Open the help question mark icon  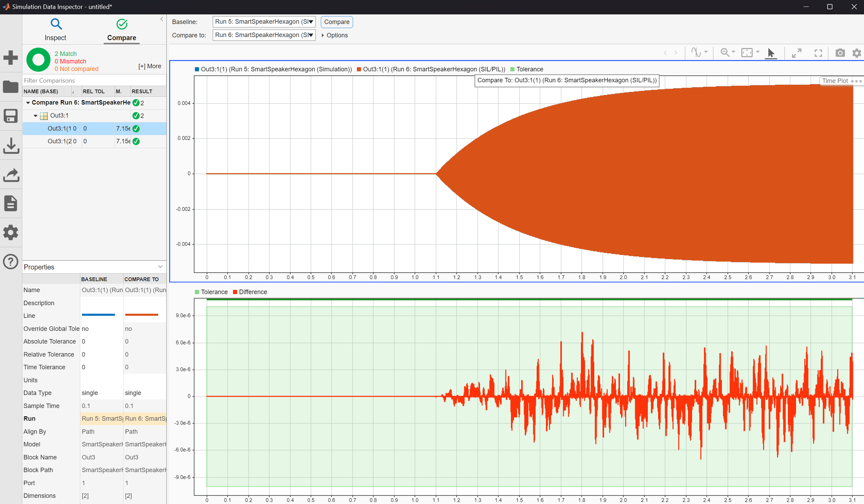pyautogui.click(x=11, y=262)
